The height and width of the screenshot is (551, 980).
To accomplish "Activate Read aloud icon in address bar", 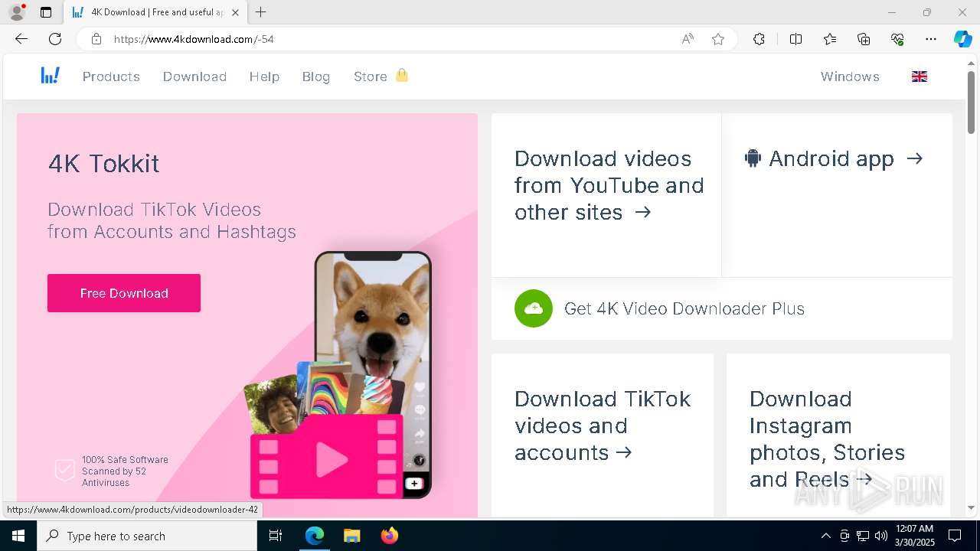I will click(688, 39).
